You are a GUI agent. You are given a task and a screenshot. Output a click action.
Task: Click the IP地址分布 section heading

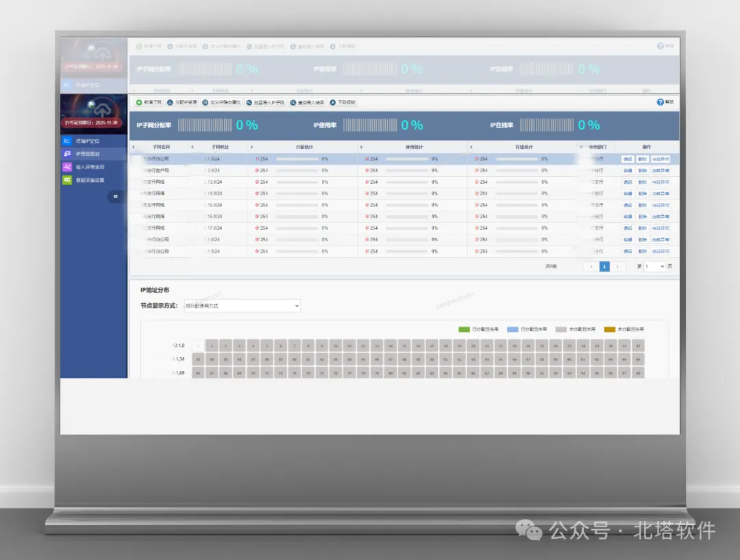click(x=155, y=290)
